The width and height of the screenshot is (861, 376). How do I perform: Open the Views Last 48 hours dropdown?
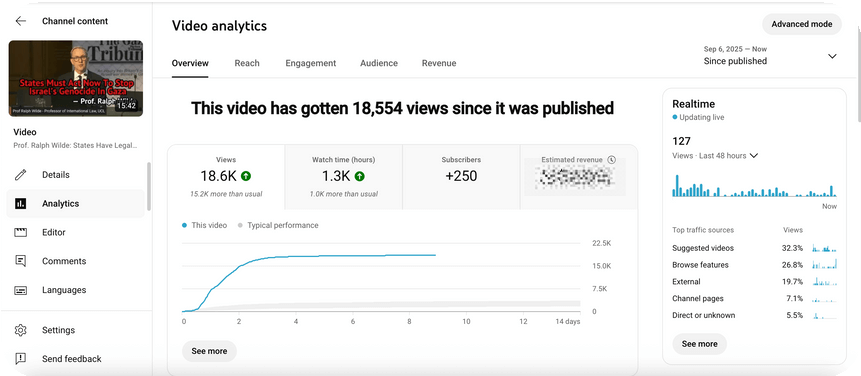(753, 155)
